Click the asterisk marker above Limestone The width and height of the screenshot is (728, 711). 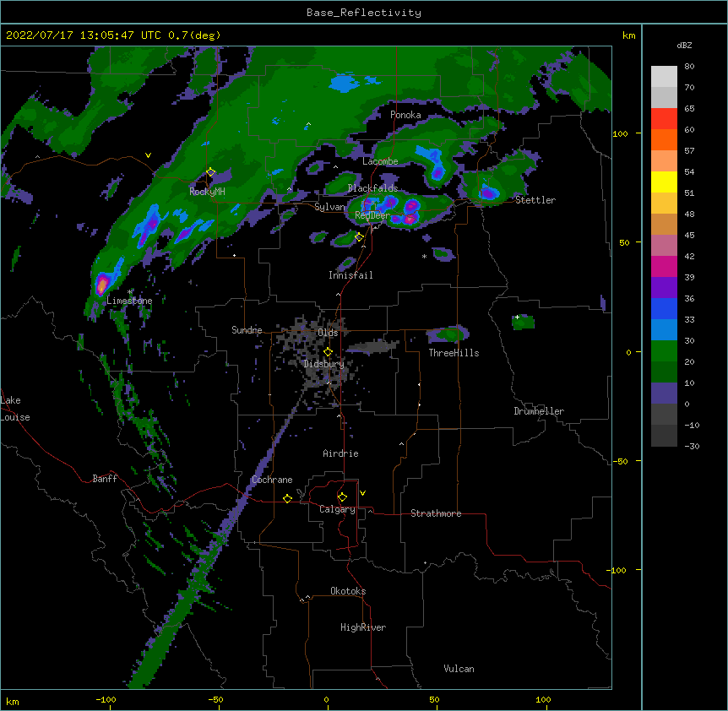tap(129, 292)
